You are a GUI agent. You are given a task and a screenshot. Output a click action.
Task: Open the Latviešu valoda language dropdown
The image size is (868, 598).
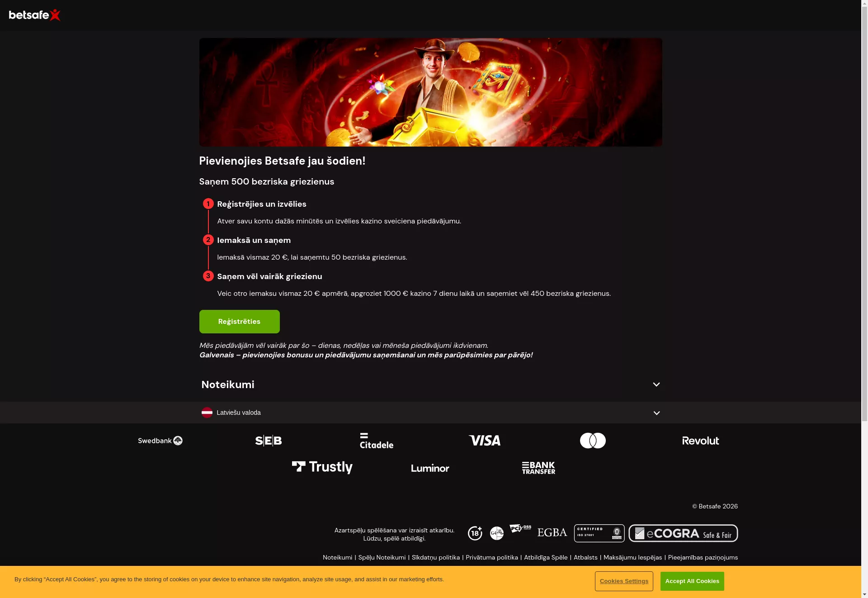point(430,413)
